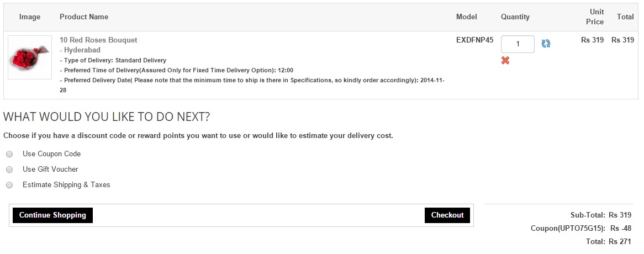Choose the 'Estimate Shipping & Taxes' radio option
The height and width of the screenshot is (254, 644).
click(x=9, y=185)
